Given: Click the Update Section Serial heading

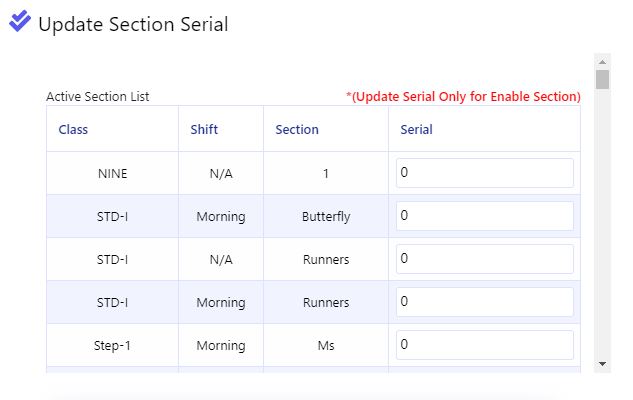Looking at the screenshot, I should (x=133, y=24).
